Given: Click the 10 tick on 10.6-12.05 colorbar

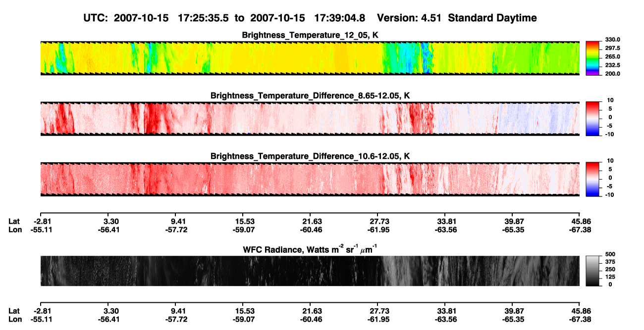Looking at the screenshot, I should pyautogui.click(x=611, y=161).
